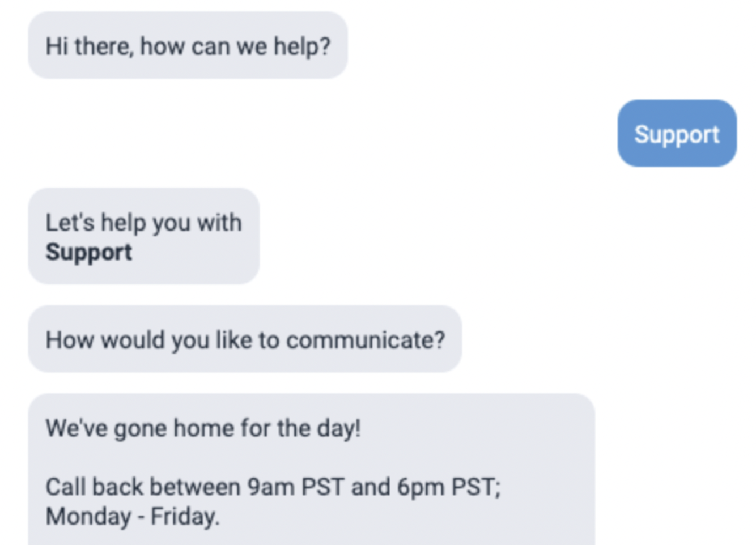The width and height of the screenshot is (756, 545).
Task: Click the word "communicate?" in the question
Action: tap(366, 340)
